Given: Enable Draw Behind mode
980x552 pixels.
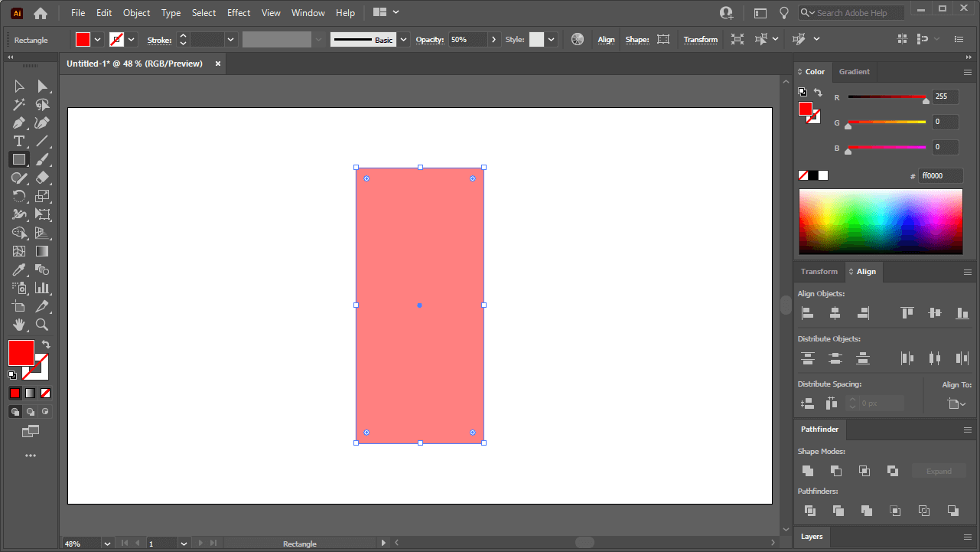Looking at the screenshot, I should click(31, 412).
